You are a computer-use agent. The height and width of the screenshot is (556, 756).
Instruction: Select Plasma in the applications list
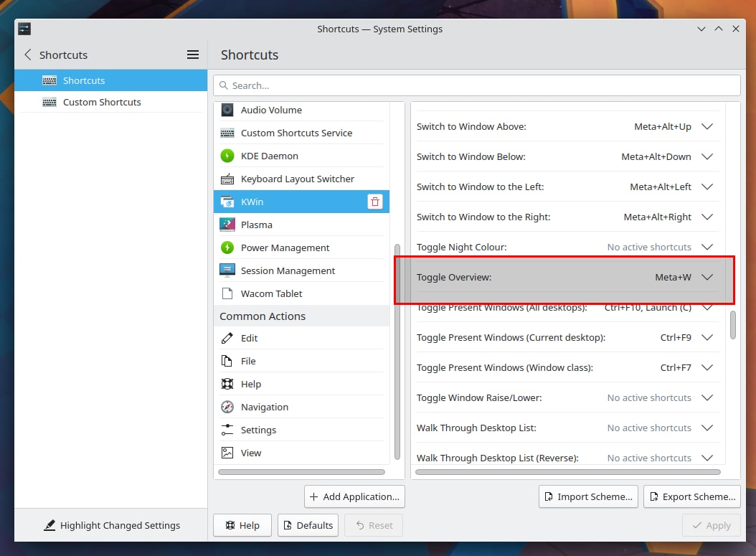(301, 225)
